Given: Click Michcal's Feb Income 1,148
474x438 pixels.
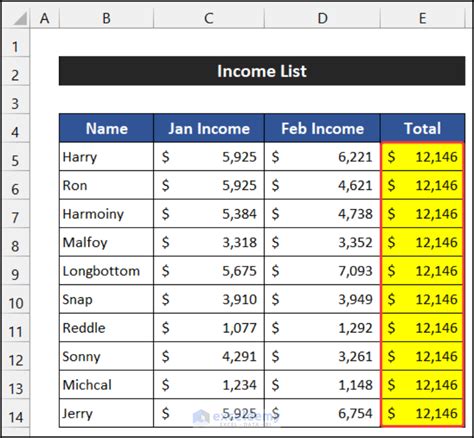Looking at the screenshot, I should point(322,385).
